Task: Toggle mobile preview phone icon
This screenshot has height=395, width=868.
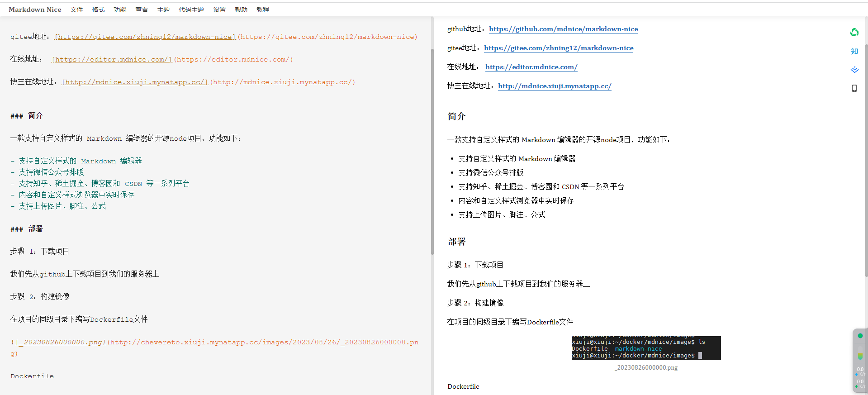Action: click(854, 88)
